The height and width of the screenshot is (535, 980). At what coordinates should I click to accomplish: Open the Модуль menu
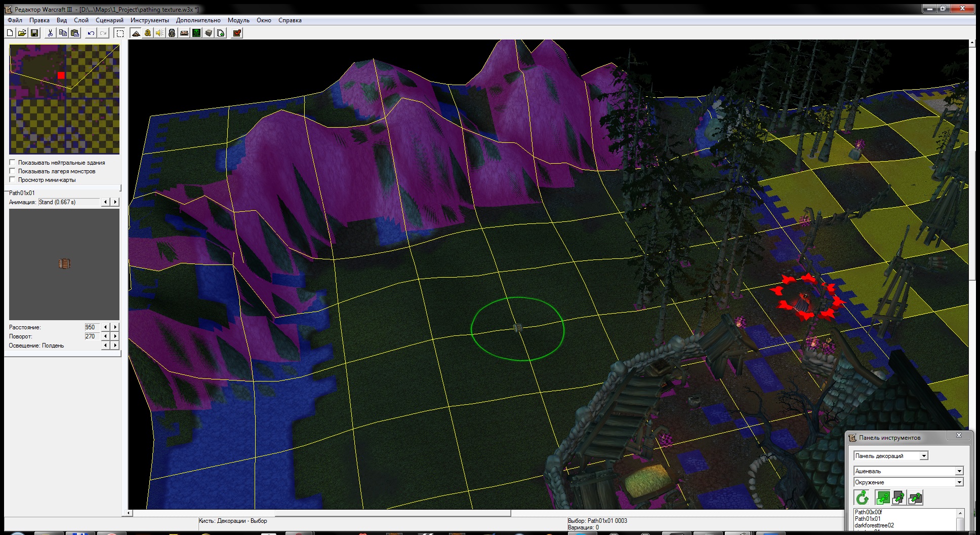point(238,20)
